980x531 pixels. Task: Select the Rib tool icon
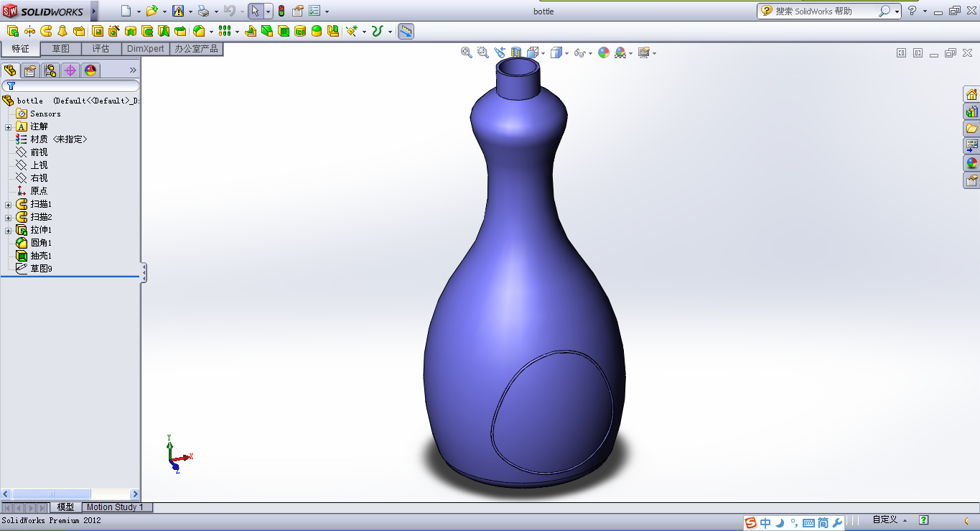click(251, 31)
